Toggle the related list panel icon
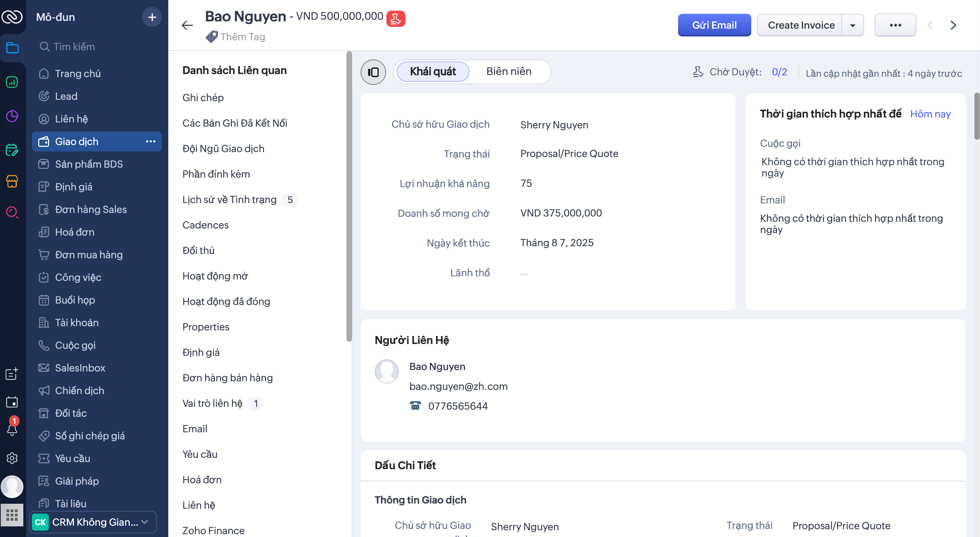Screen dimensions: 980x537 pos(373,72)
